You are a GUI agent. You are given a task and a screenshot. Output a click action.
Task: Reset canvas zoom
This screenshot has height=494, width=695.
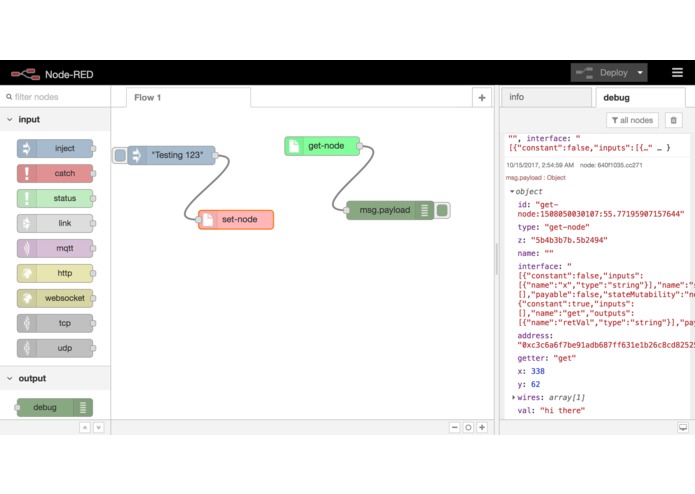[468, 427]
